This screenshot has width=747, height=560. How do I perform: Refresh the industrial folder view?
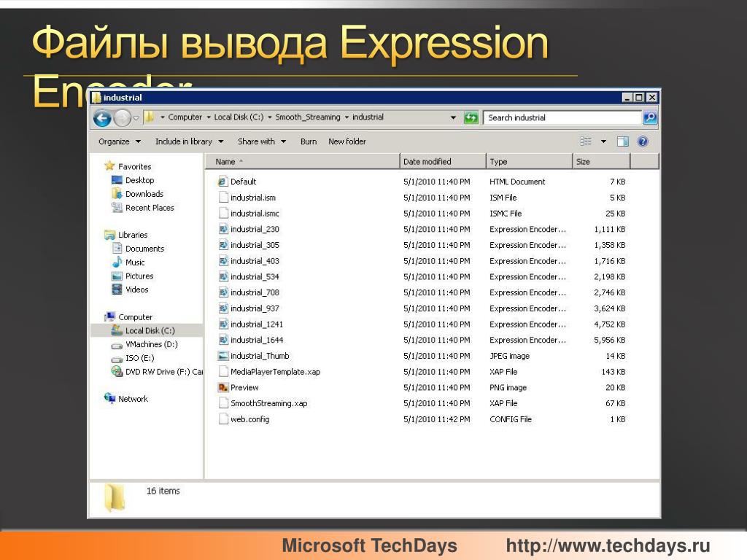471,117
